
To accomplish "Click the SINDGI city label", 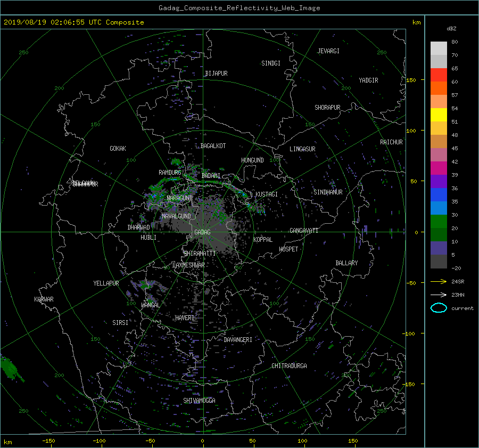I will [271, 63].
